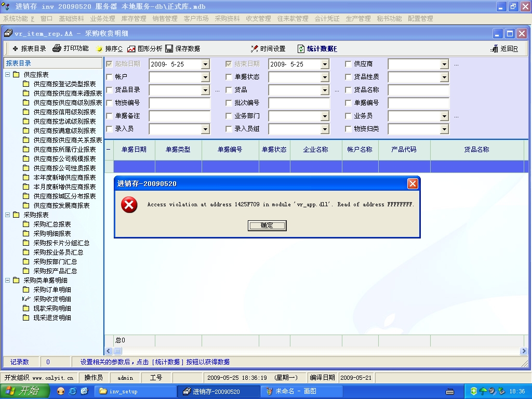Click the 保存数据 save icon
Viewport: 532px width, 399px height.
point(169,49)
